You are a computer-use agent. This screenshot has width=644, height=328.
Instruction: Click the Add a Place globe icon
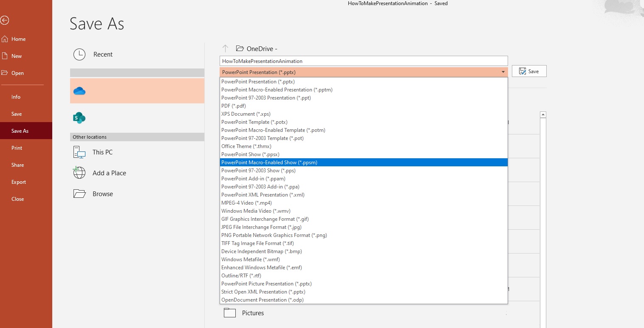tap(79, 173)
